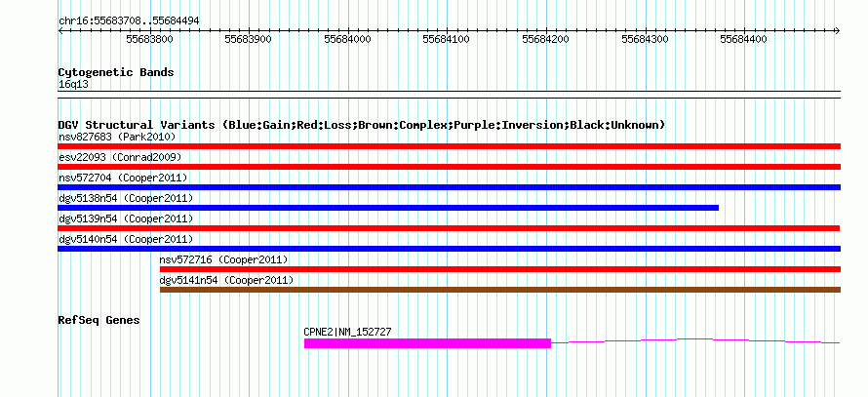Click ruler position 55684200

(546, 39)
